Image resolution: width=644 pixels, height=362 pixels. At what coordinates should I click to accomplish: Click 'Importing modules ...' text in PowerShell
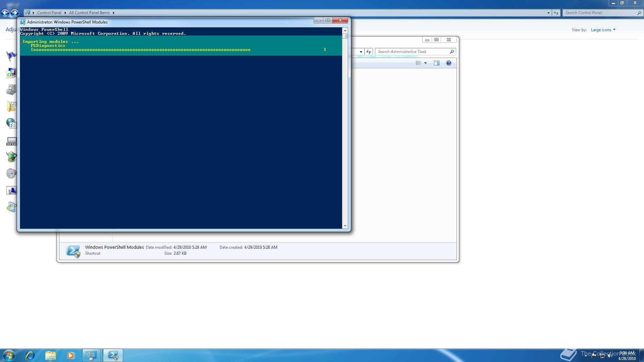[x=51, y=42]
